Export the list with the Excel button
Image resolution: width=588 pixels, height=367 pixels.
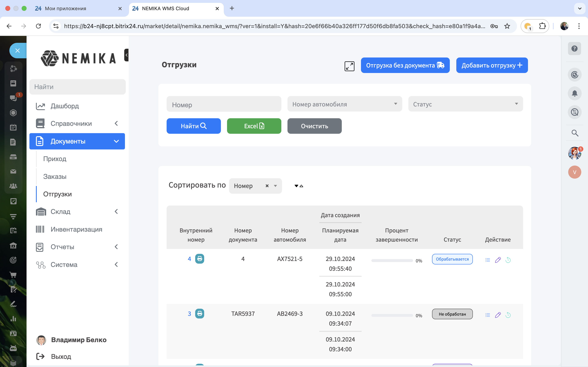tap(254, 126)
